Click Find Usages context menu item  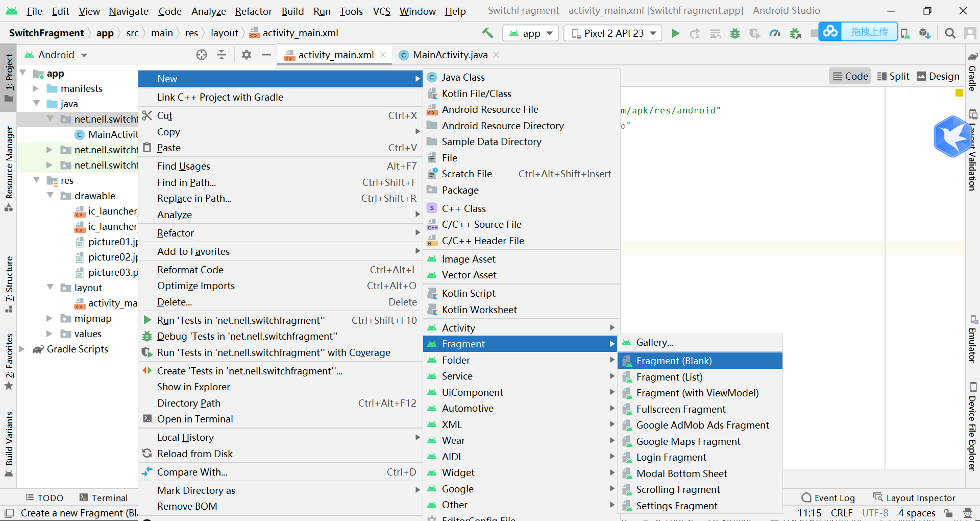280,166
